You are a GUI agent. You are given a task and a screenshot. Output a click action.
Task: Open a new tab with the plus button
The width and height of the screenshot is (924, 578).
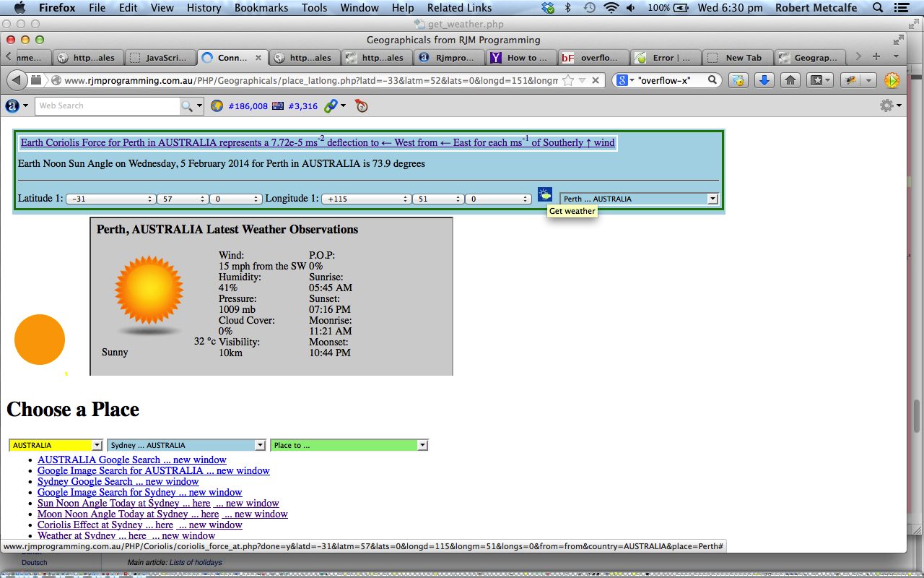(x=876, y=57)
